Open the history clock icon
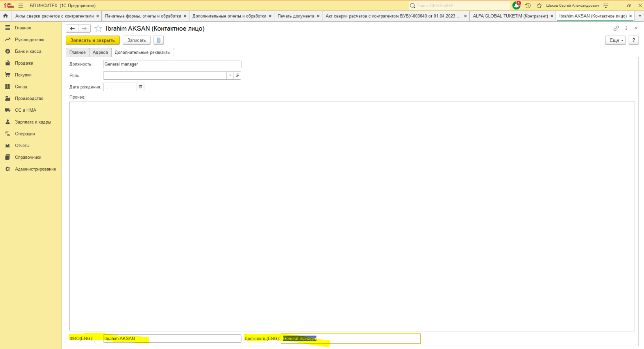Screen dimensions: 644x349 [528, 6]
